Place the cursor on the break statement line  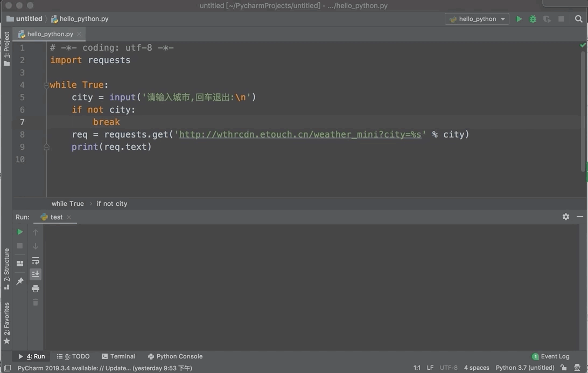click(106, 122)
